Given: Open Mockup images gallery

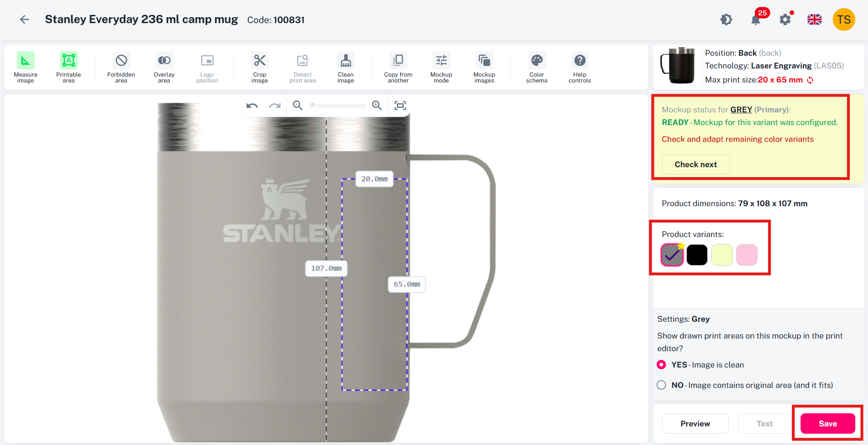Looking at the screenshot, I should pos(484,68).
